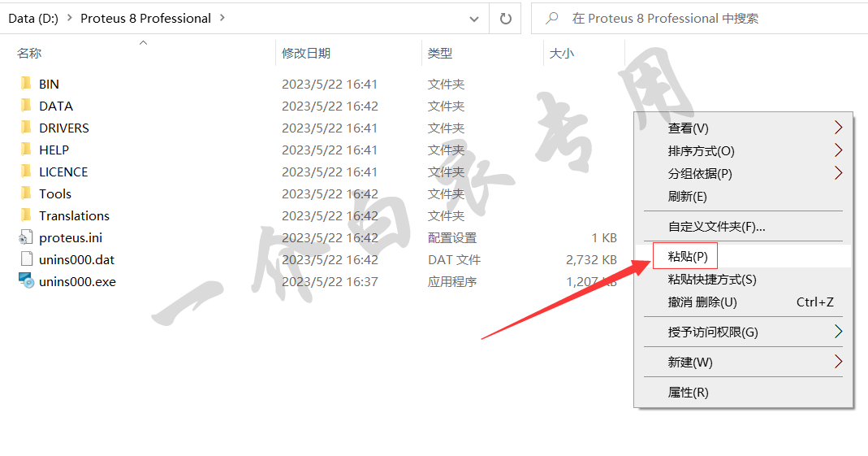Expand chevron after Proteus 8 Professional breadcrumb
Screen dimensions: 868x456
[x=222, y=18]
